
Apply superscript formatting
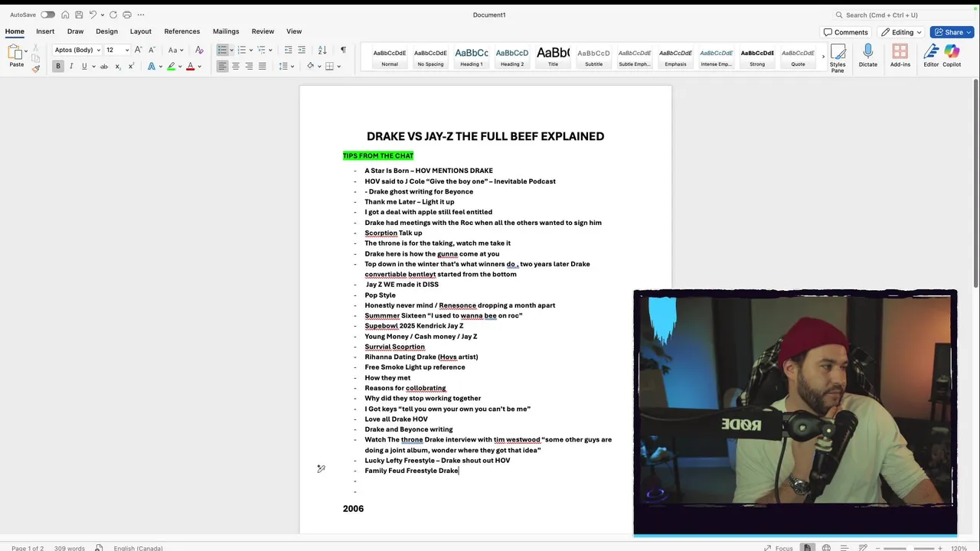tap(131, 67)
